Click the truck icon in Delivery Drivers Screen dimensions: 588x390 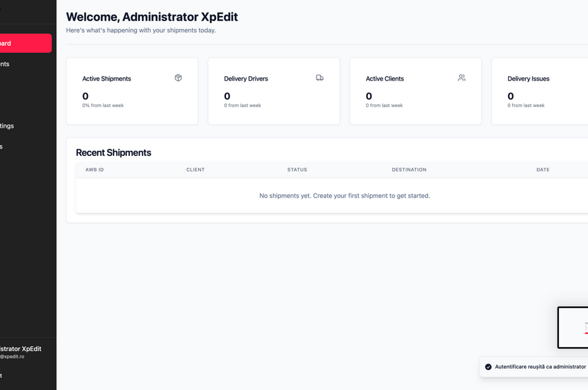[x=320, y=78]
